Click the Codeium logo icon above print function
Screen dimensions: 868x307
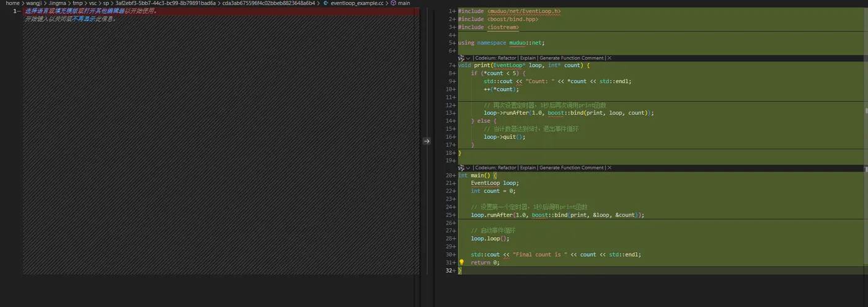(461, 58)
